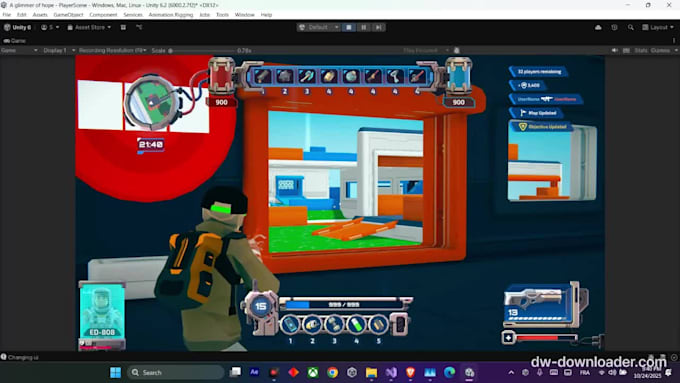Toggle Mute Audio speaker icon
680x383 pixels.
point(615,50)
